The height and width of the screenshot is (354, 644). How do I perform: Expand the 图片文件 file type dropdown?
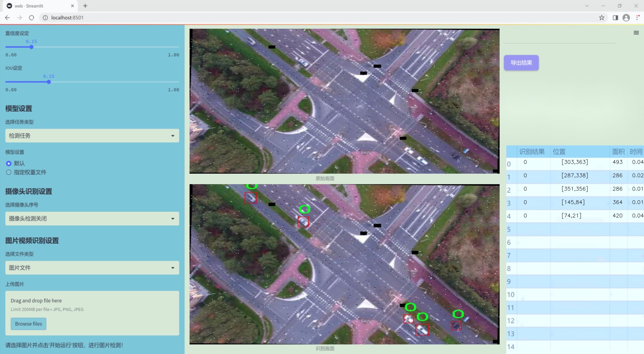click(92, 268)
